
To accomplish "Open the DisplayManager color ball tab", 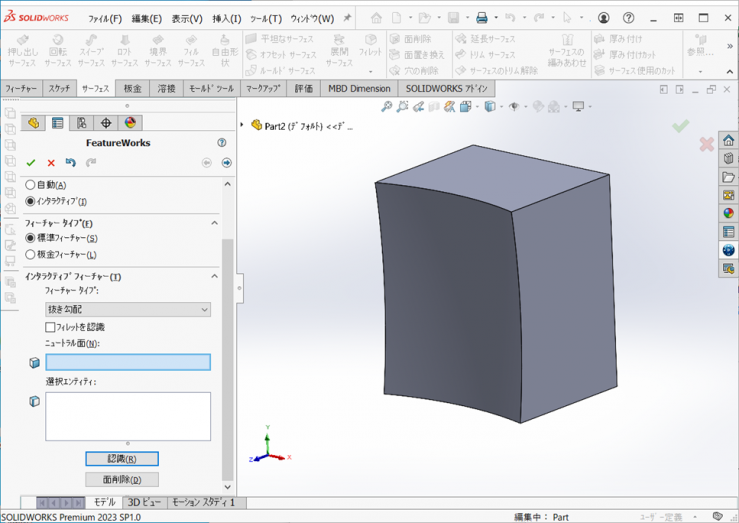I will [x=130, y=124].
